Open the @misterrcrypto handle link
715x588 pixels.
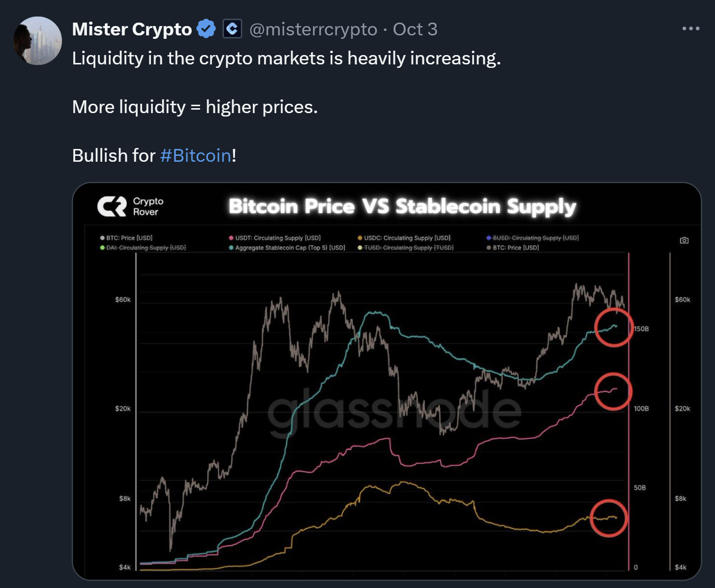313,29
